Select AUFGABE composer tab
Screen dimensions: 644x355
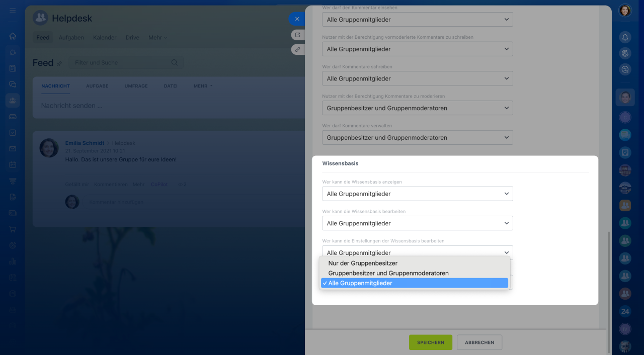(97, 86)
